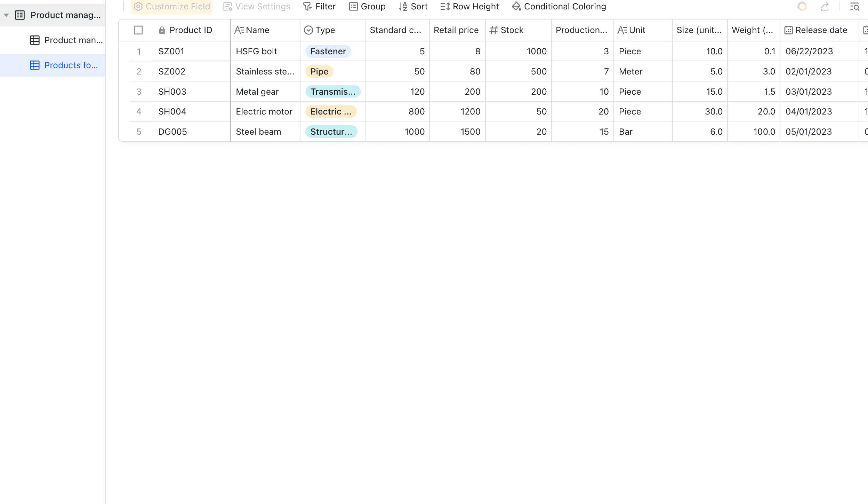
Task: Click the Sort A-Z icon
Action: coord(403,7)
